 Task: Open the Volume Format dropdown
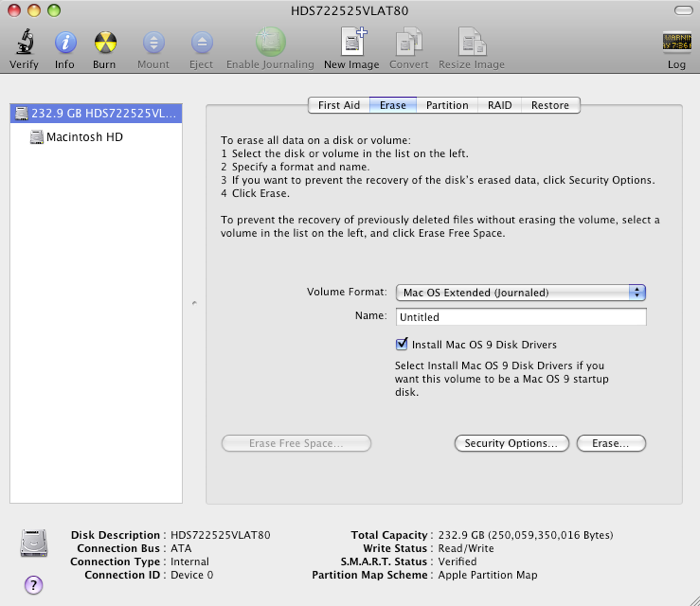521,293
